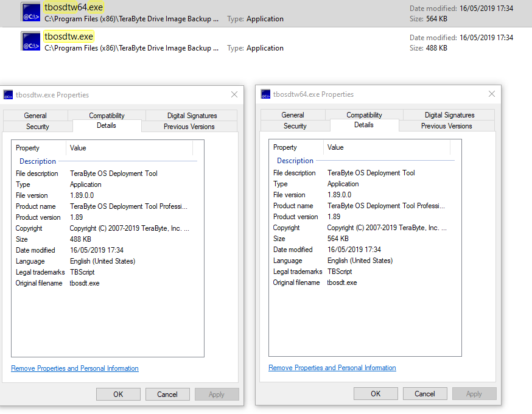Click Apply in tbosdtw64.exe Properties
The width and height of the screenshot is (532, 414).
click(x=474, y=394)
